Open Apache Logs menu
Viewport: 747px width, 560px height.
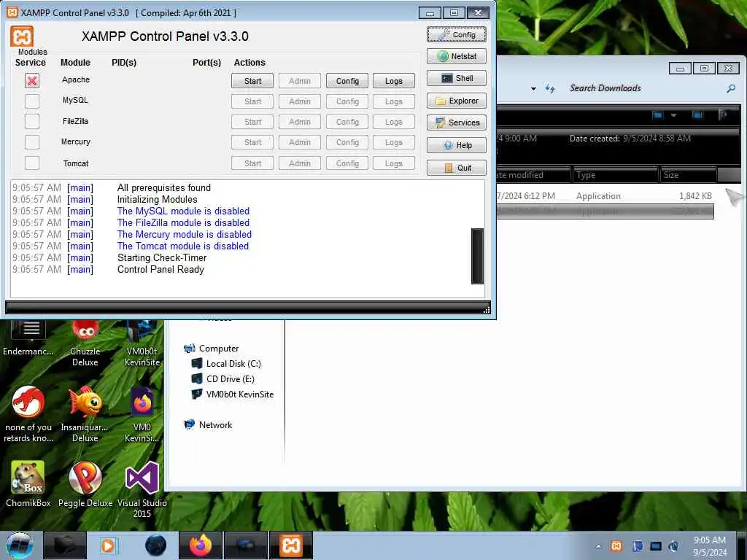coord(393,81)
